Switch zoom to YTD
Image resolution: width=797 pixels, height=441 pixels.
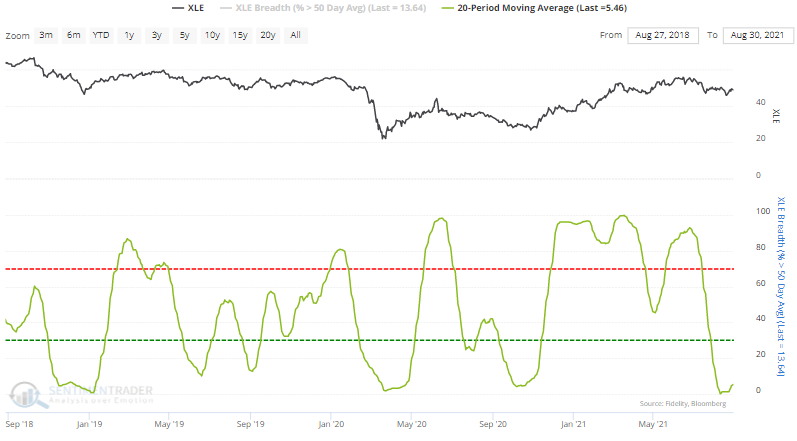click(x=101, y=35)
